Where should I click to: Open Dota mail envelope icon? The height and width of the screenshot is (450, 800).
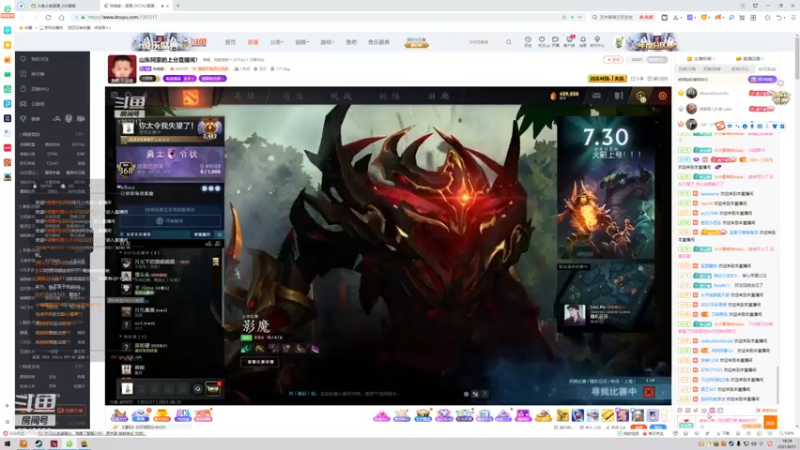point(596,95)
